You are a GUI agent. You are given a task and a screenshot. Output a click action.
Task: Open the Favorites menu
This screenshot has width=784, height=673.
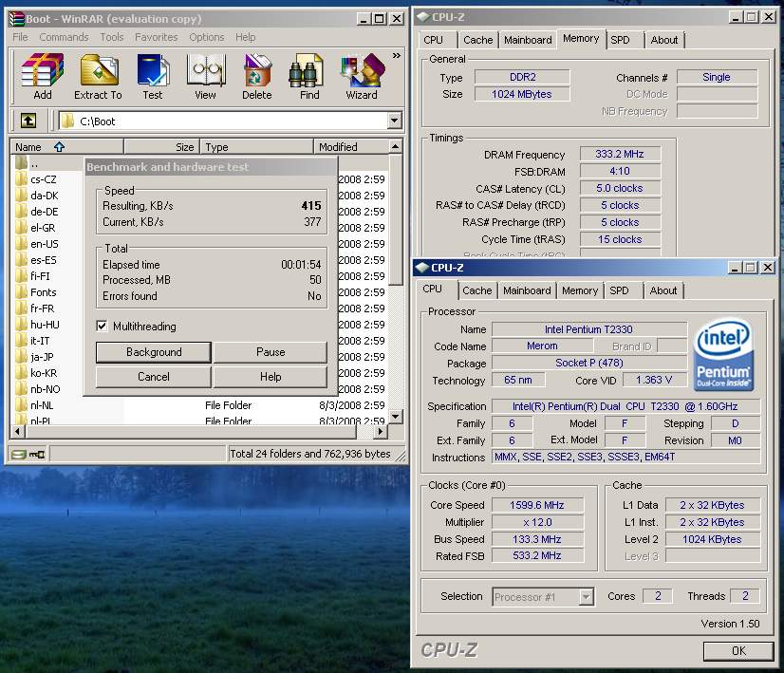pos(157,37)
